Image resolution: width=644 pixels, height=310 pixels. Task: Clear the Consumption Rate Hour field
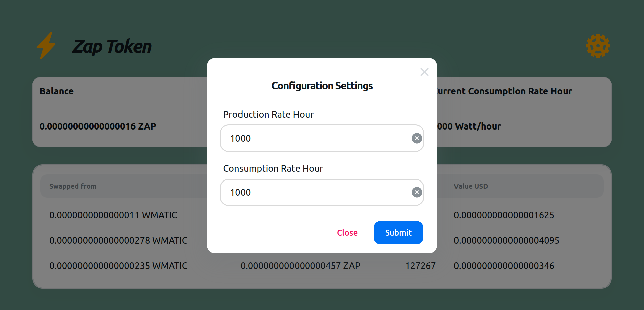click(x=417, y=192)
